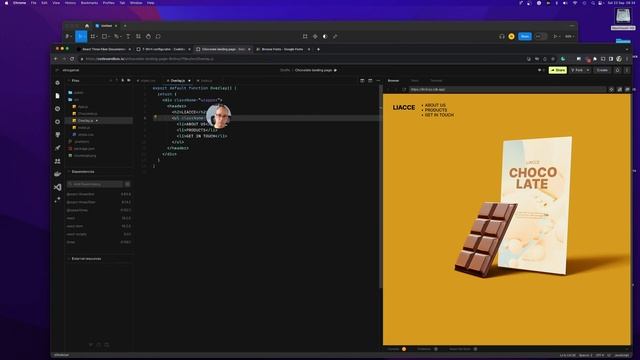Image resolution: width=640 pixels, height=360 pixels.
Task: Open the Terminal tab in preview panel
Action: click(436, 81)
